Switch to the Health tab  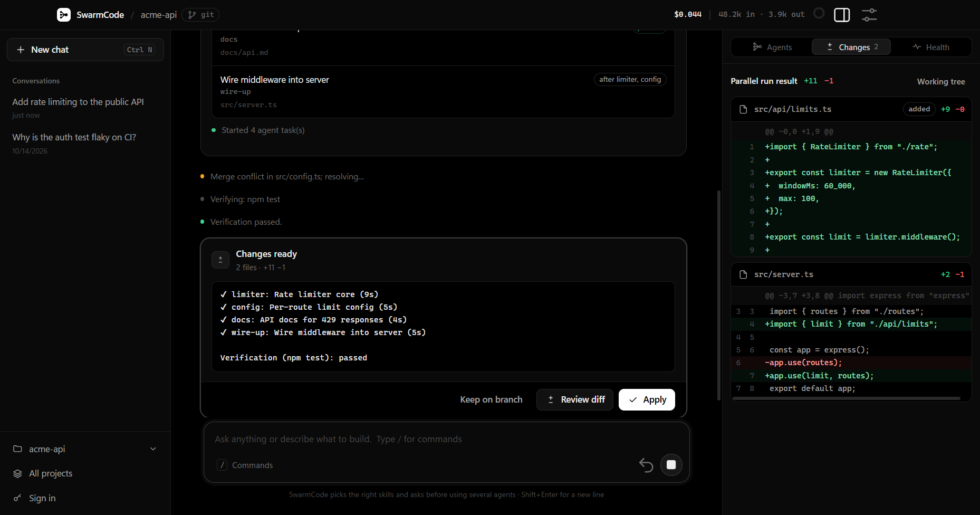[930, 47]
